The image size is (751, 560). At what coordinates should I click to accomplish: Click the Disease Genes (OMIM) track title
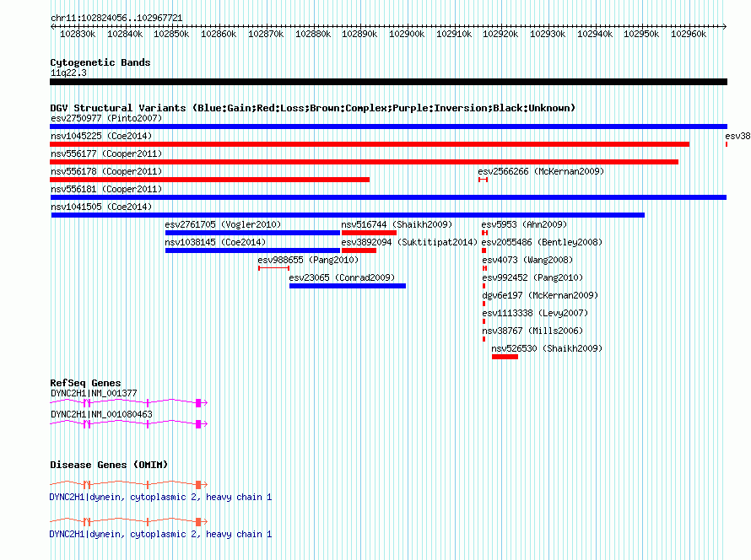[109, 465]
